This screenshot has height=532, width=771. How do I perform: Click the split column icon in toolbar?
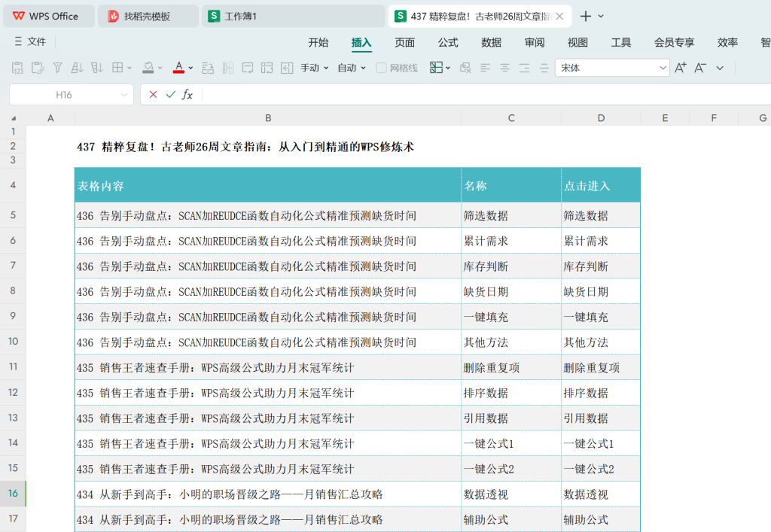227,68
